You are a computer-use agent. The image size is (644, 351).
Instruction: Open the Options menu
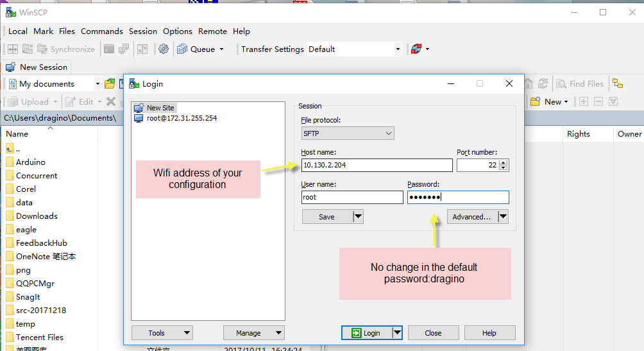178,31
